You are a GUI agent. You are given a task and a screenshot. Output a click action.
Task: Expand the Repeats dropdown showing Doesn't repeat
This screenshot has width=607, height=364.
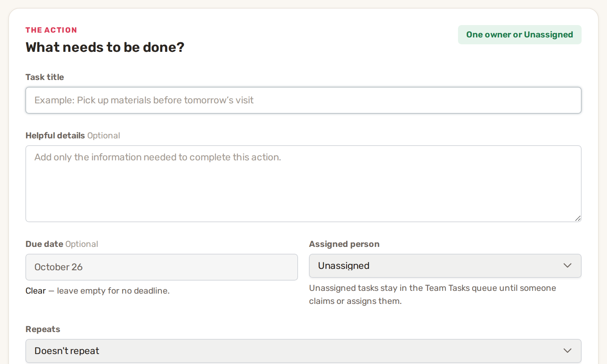coord(303,351)
